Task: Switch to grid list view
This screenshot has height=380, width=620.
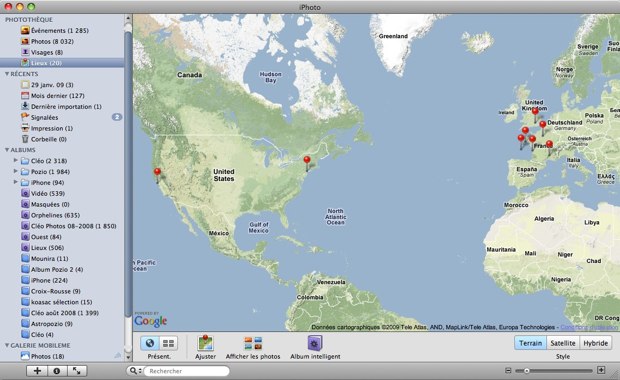Action: click(x=168, y=343)
